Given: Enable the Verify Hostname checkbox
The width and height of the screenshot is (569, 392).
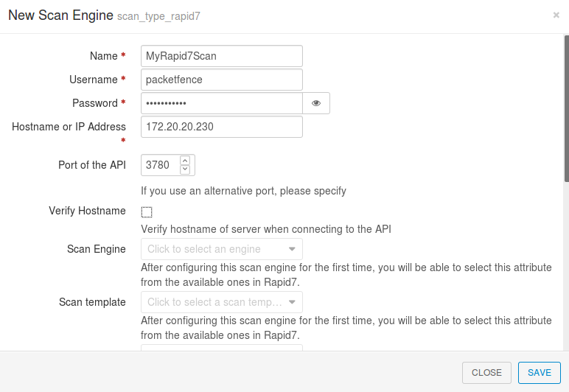Looking at the screenshot, I should 147,211.
